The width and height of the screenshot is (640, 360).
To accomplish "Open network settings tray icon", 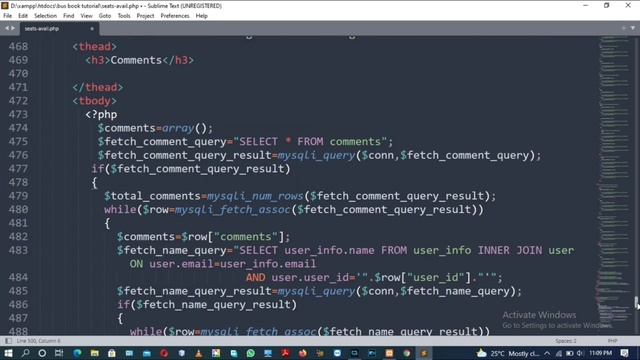I will 559,353.
